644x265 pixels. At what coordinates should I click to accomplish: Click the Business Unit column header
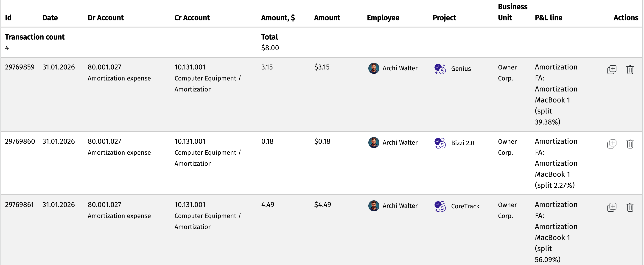[512, 12]
